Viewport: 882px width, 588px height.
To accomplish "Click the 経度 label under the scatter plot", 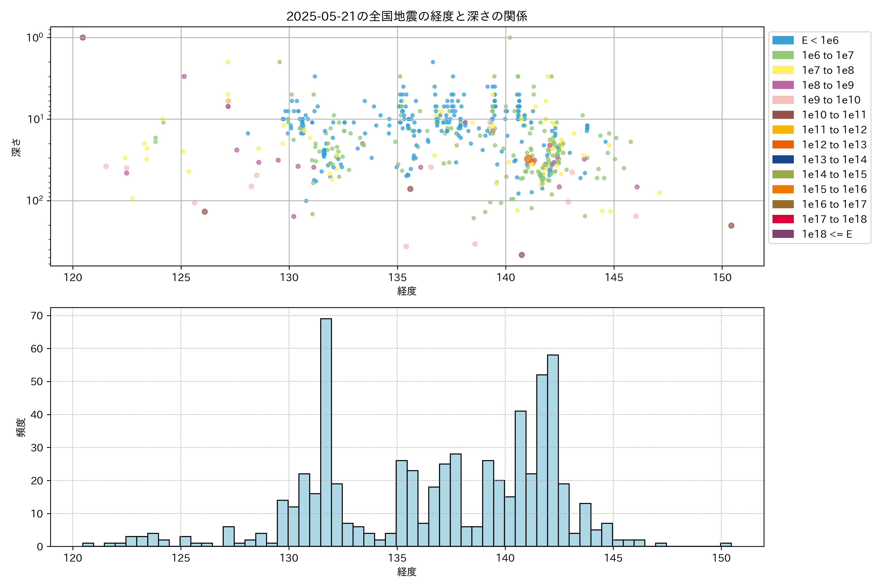I will point(407,291).
